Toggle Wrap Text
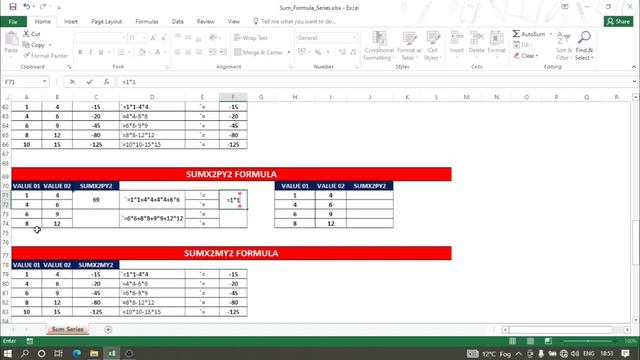640x360 pixels. pos(251,38)
